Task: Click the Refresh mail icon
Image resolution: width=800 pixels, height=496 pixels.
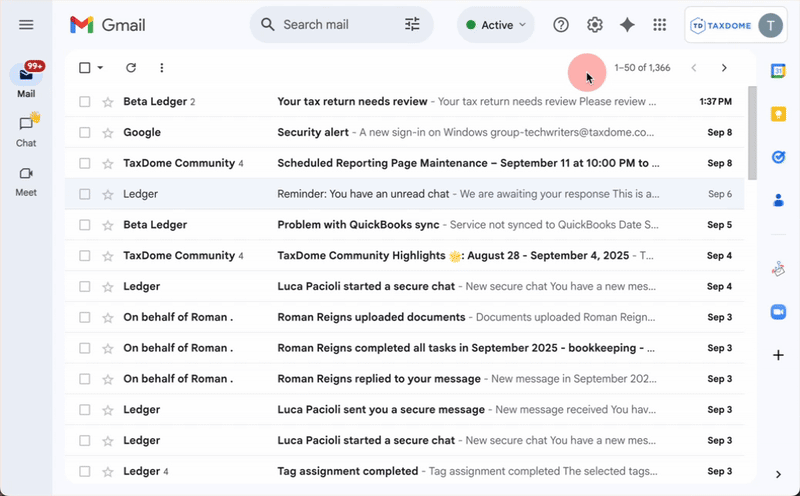Action: 130,68
